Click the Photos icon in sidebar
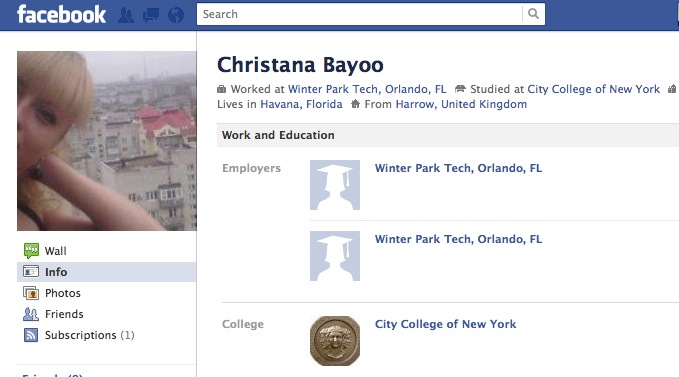Viewport: 679px width, 377px height. pyautogui.click(x=31, y=293)
